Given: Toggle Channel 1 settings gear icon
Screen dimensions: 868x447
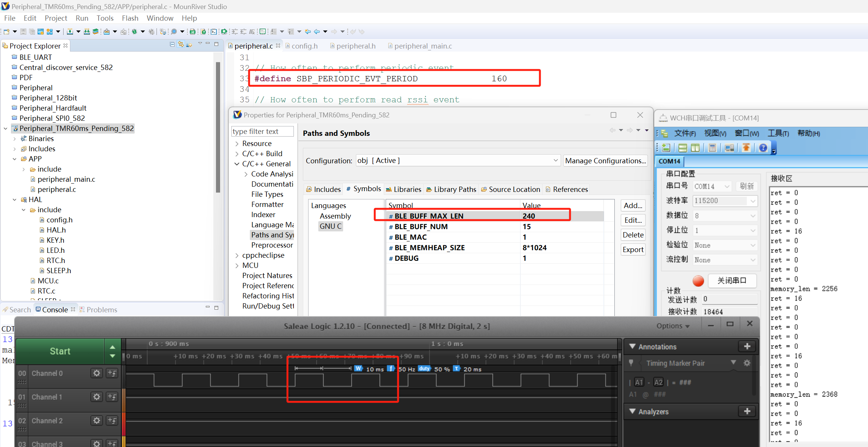Looking at the screenshot, I should click(x=93, y=397).
